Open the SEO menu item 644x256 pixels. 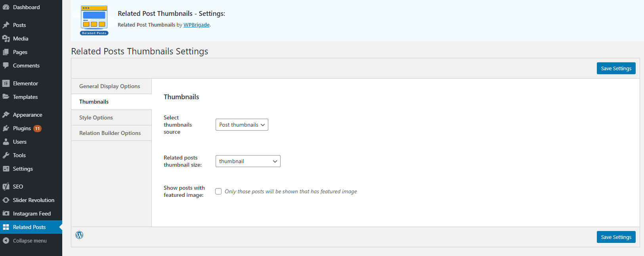(31, 187)
